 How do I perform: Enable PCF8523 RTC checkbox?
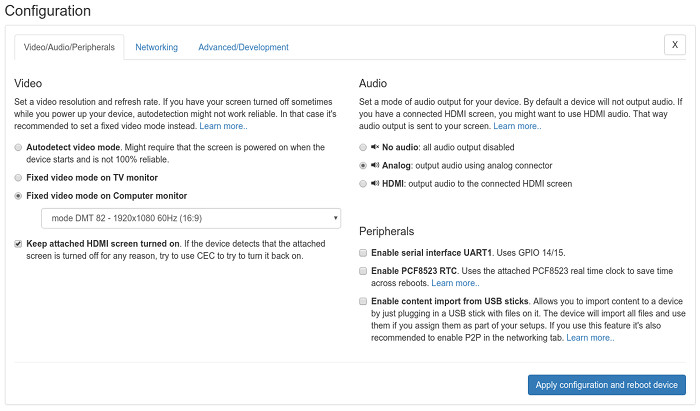click(363, 272)
